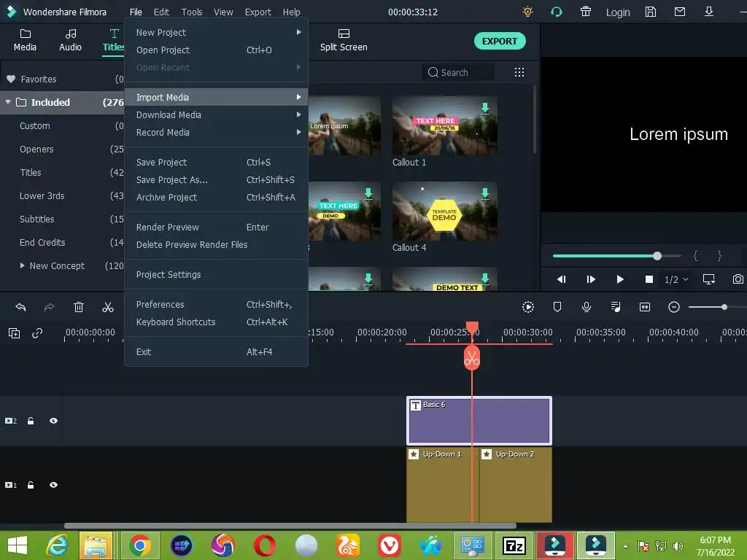Expand the Download Media submenu
Viewport: 747px width, 560px height.
coord(216,114)
